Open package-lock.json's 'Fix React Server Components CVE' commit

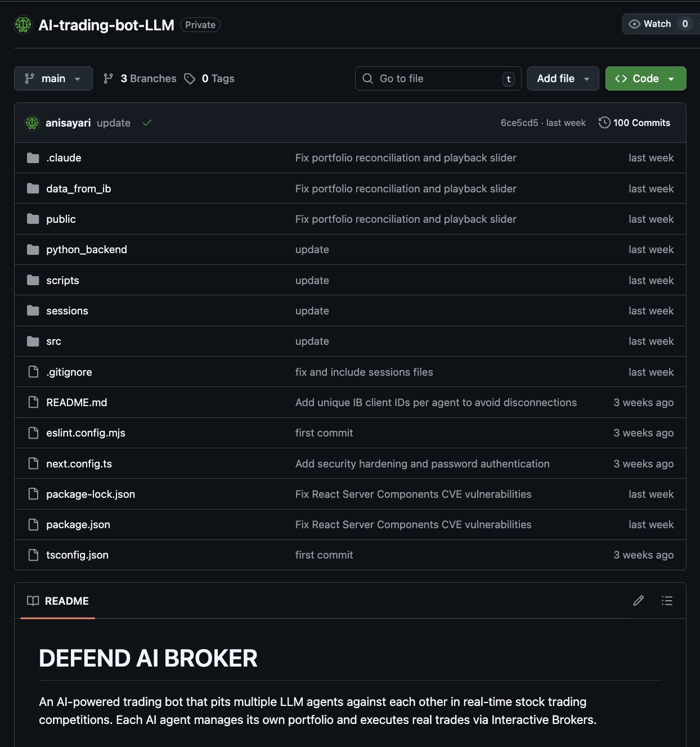pyautogui.click(x=414, y=494)
